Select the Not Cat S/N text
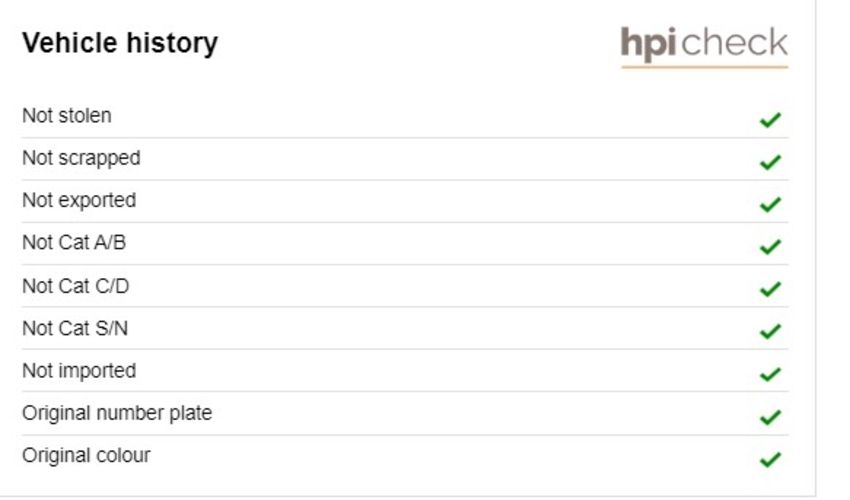This screenshot has width=850, height=500. click(x=75, y=328)
